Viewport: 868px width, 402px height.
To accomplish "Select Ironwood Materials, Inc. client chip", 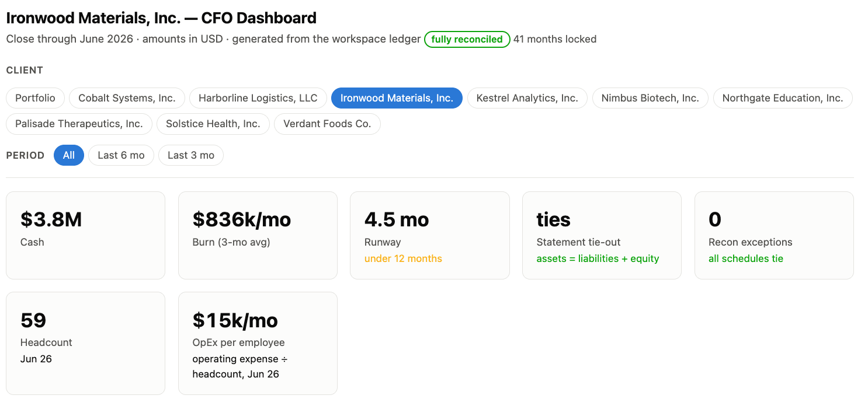I will point(397,98).
